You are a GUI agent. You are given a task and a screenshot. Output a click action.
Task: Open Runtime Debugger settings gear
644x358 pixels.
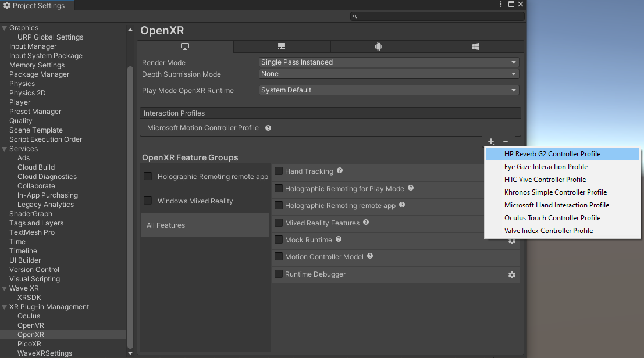coord(512,275)
